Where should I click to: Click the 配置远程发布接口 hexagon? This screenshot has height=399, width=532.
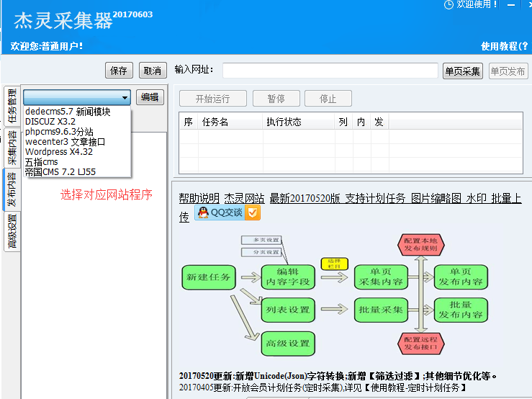click(x=420, y=344)
